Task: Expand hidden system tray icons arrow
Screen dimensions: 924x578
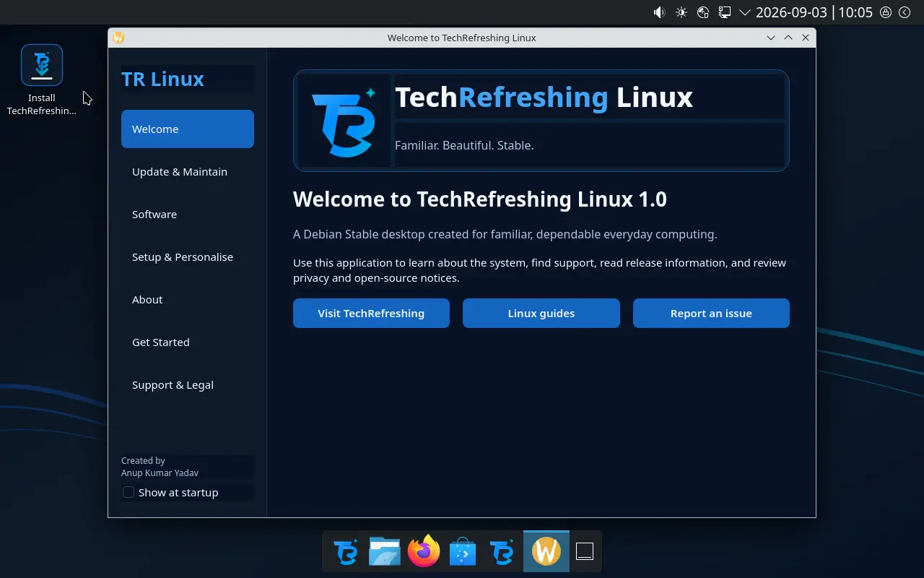Action: (745, 12)
